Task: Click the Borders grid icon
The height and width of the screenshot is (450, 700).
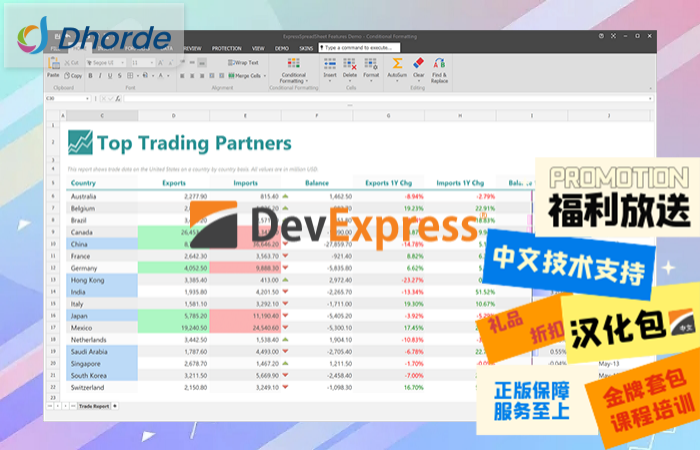Action: point(130,75)
